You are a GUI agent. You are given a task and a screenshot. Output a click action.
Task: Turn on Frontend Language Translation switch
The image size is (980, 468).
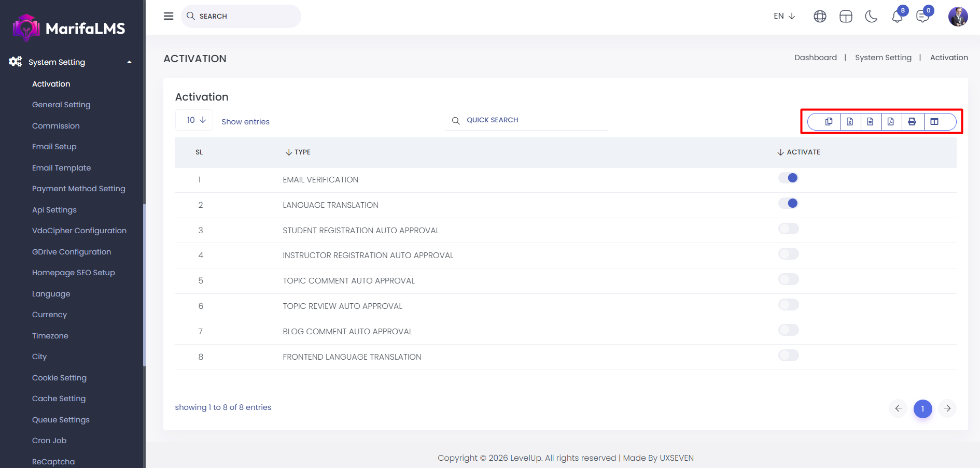[788, 356]
